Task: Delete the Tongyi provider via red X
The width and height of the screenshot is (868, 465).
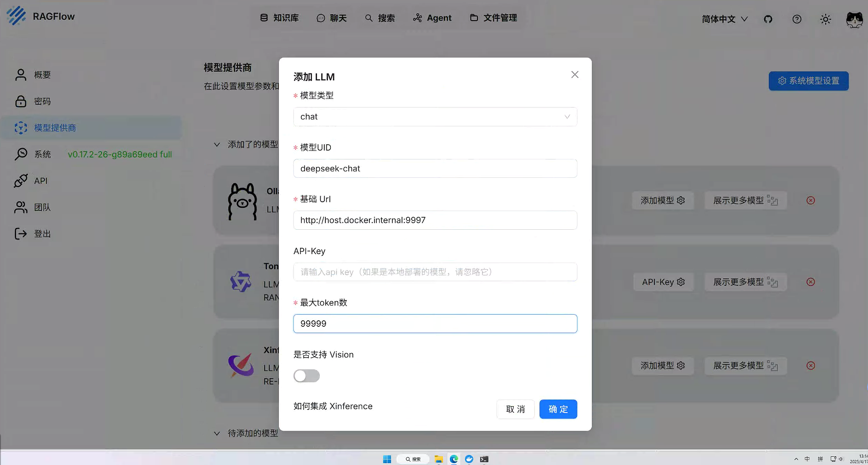Action: point(811,282)
